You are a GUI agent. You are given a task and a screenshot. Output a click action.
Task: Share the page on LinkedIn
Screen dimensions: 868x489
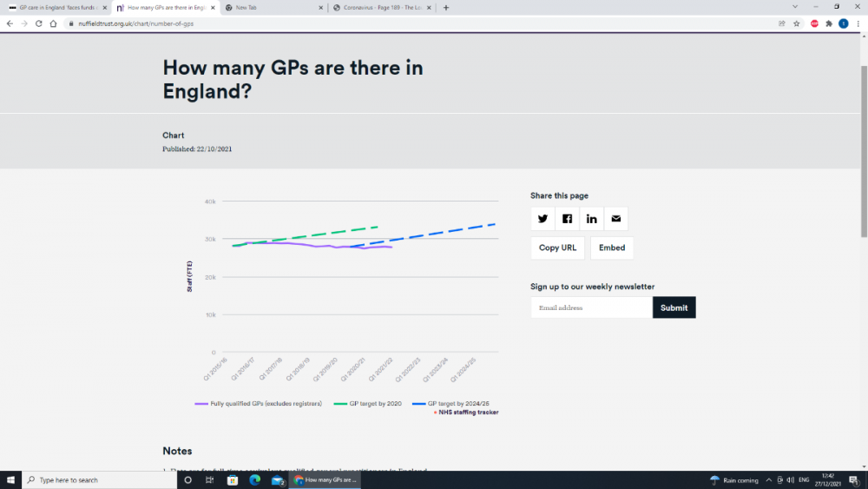[591, 219]
